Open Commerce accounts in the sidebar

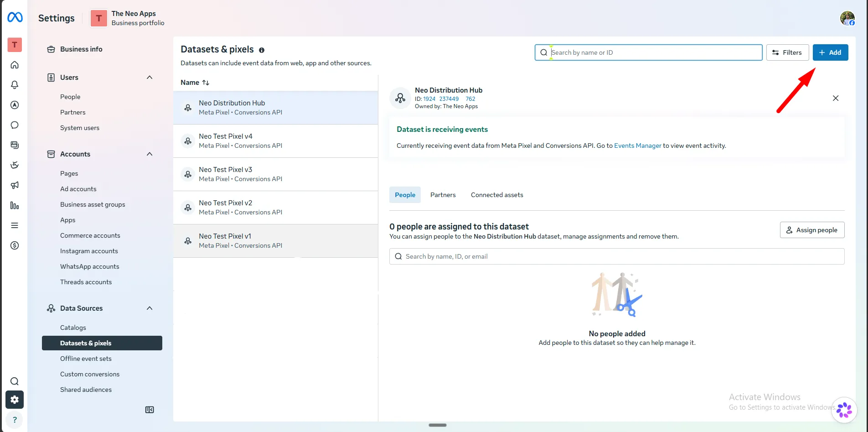(90, 235)
